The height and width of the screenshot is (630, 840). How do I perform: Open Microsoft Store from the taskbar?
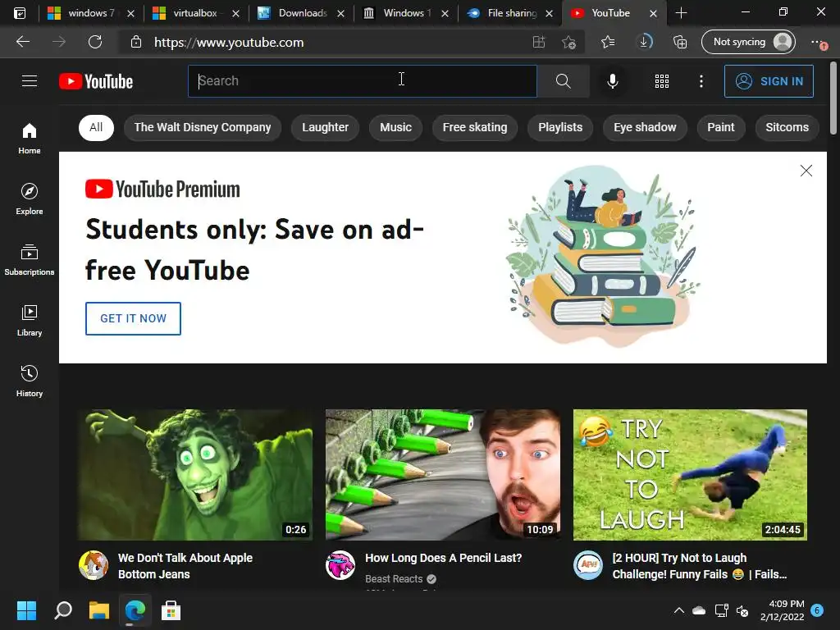coord(171,610)
